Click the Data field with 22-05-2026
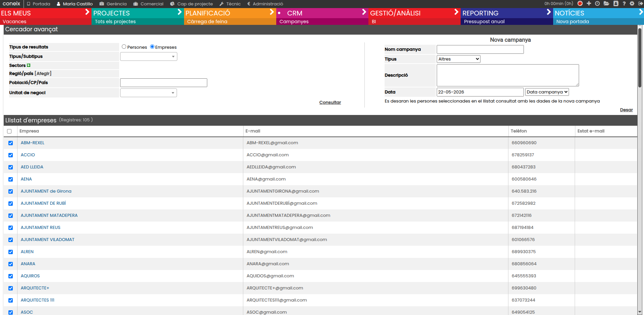644x315 pixels. point(480,92)
